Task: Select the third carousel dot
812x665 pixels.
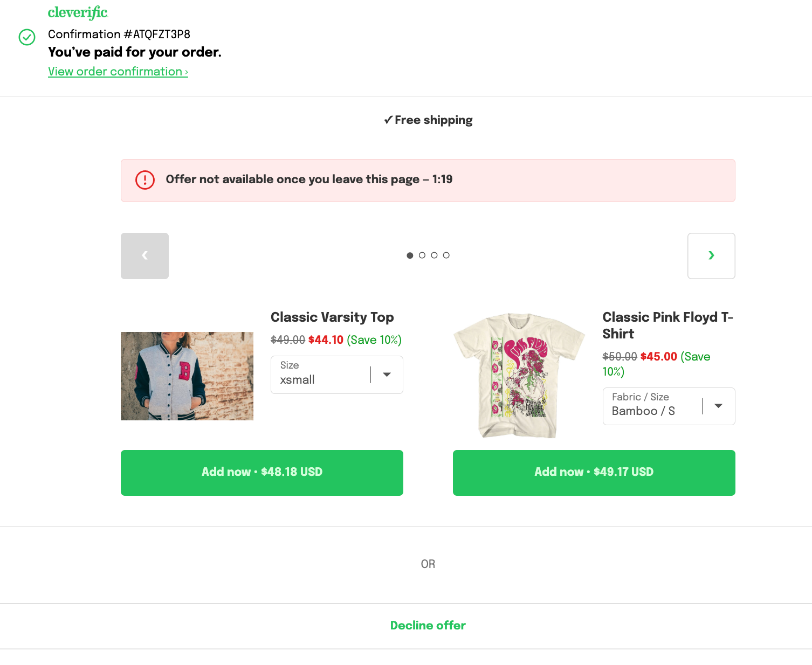Action: (434, 255)
